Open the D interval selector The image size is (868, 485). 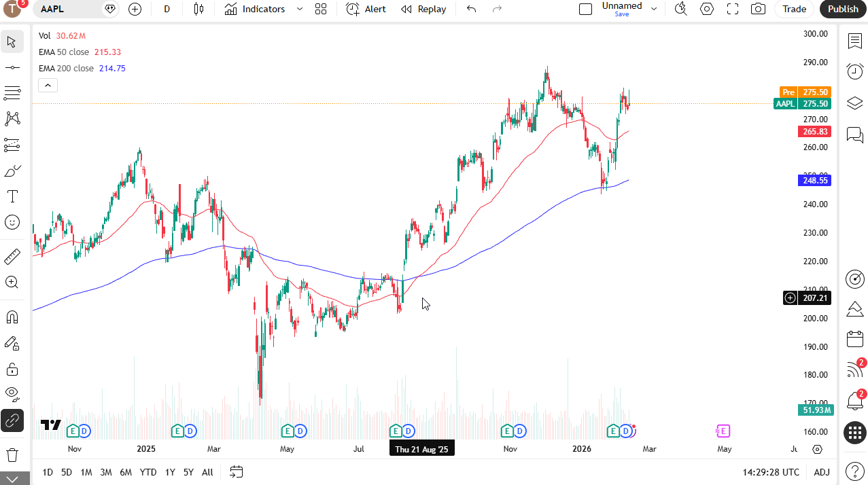167,9
